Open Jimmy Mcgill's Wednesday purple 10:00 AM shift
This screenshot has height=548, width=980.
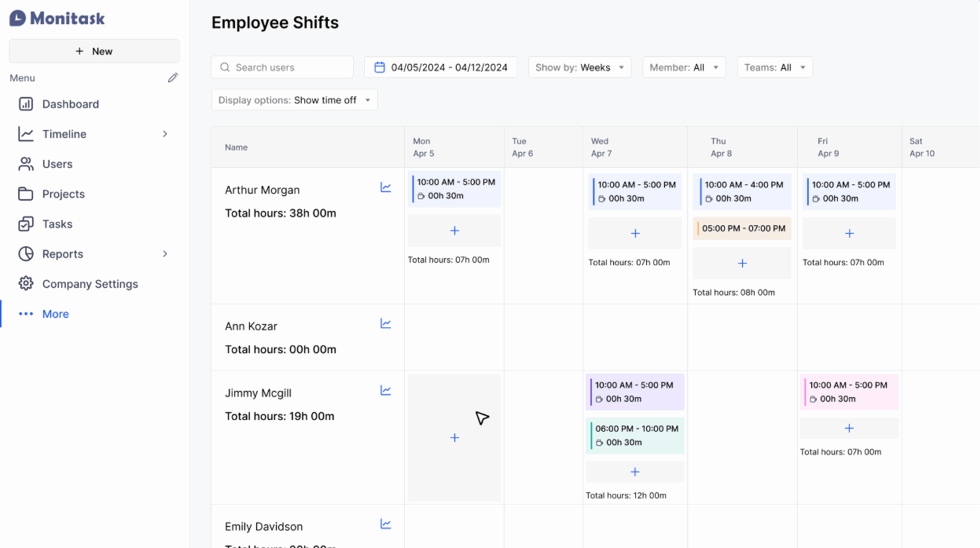tap(635, 392)
